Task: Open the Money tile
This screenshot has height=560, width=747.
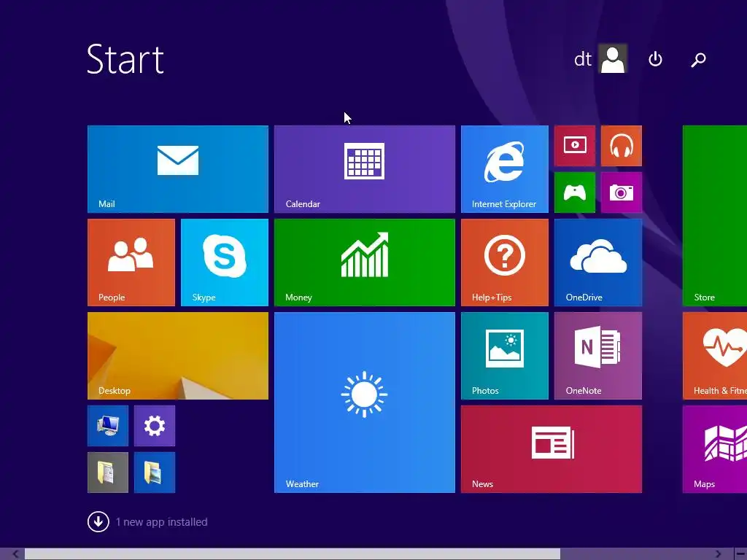Action: coord(365,262)
